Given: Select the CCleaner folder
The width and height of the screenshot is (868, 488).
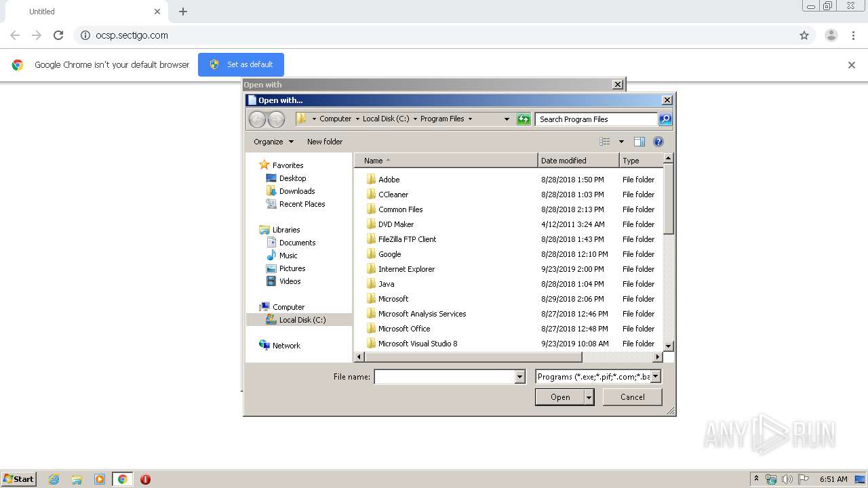Looking at the screenshot, I should coord(393,195).
